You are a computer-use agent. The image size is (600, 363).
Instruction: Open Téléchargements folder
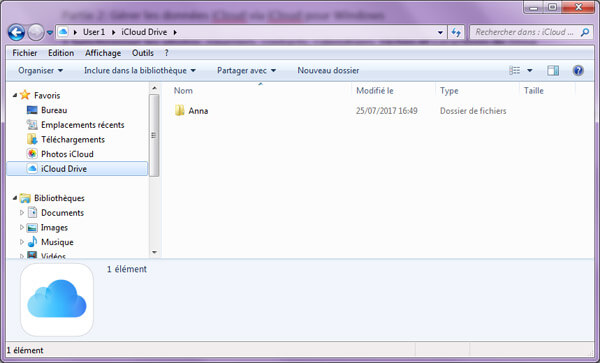73,140
